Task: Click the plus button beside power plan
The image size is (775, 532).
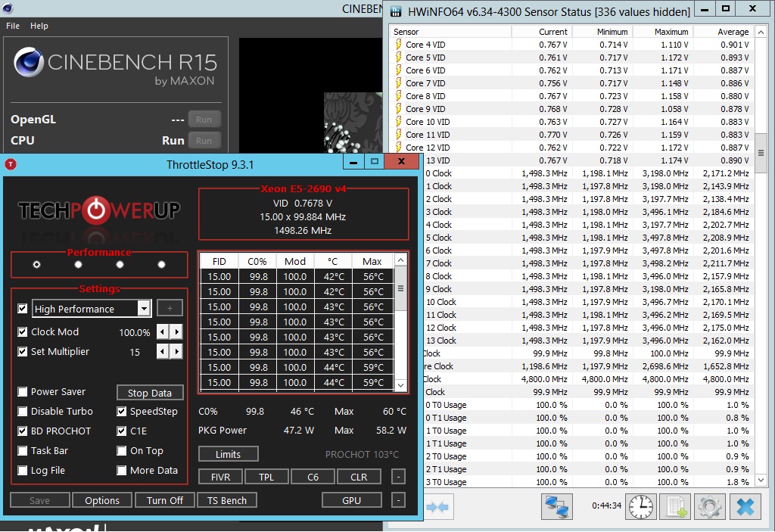Action: (x=170, y=309)
